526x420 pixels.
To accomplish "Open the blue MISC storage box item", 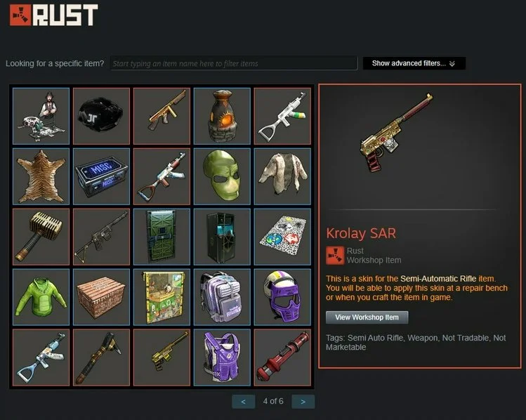I will (x=101, y=176).
